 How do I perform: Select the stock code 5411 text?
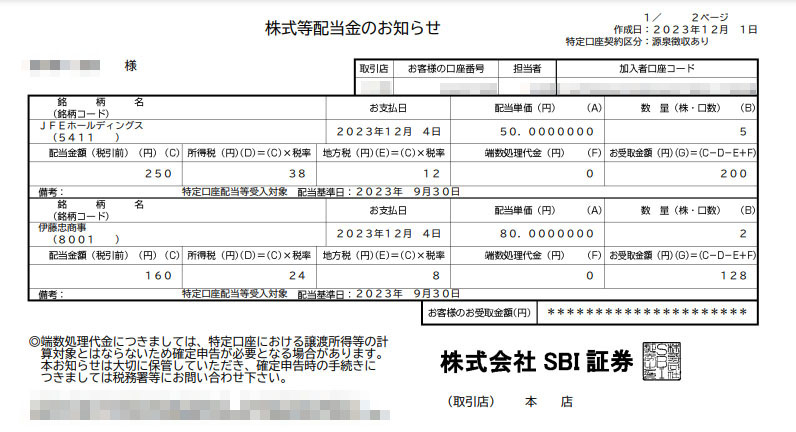78,137
